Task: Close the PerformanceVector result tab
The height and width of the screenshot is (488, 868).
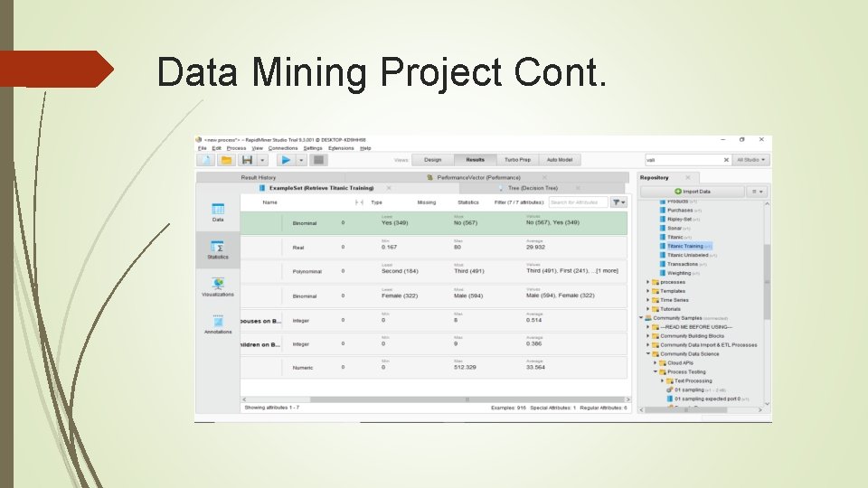Action: coord(544,178)
